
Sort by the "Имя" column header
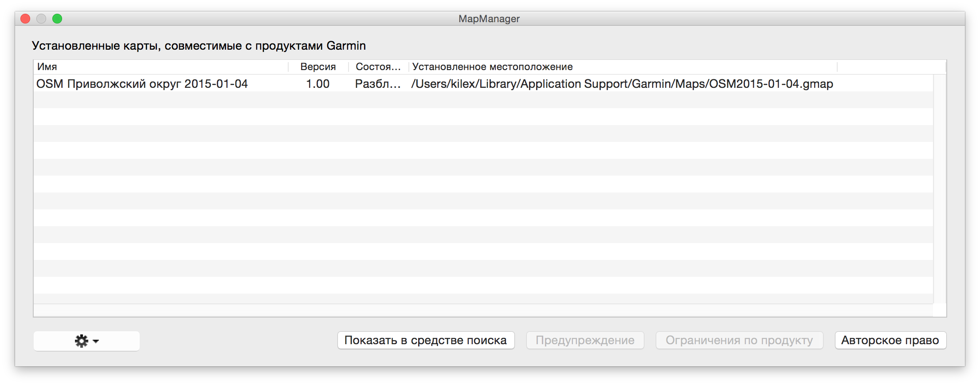pos(161,67)
